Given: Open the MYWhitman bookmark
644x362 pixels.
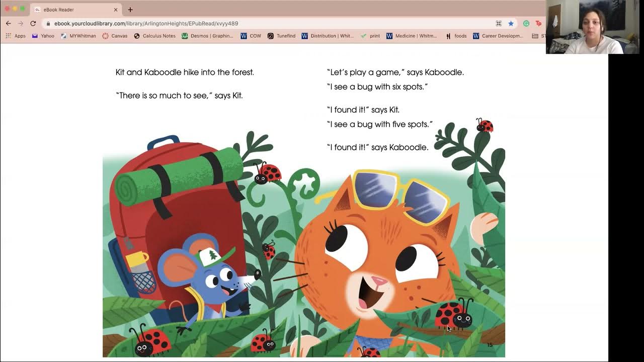Looking at the screenshot, I should coord(78,36).
